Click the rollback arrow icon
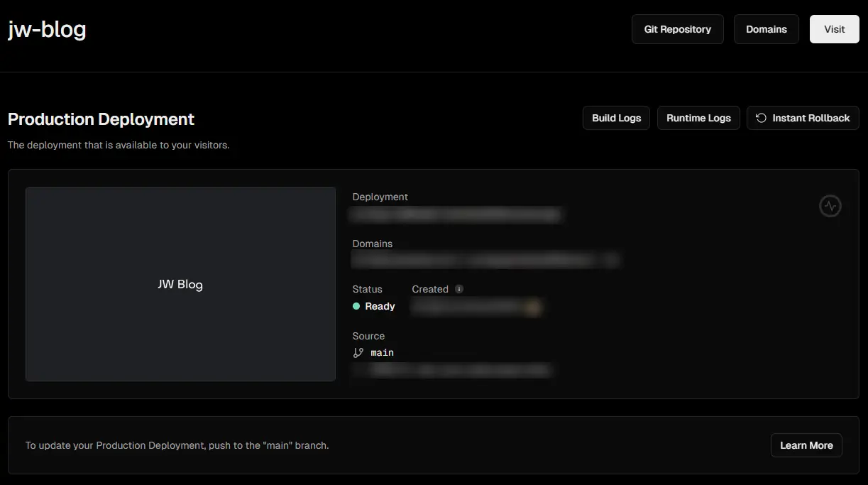The height and width of the screenshot is (485, 868). point(761,118)
